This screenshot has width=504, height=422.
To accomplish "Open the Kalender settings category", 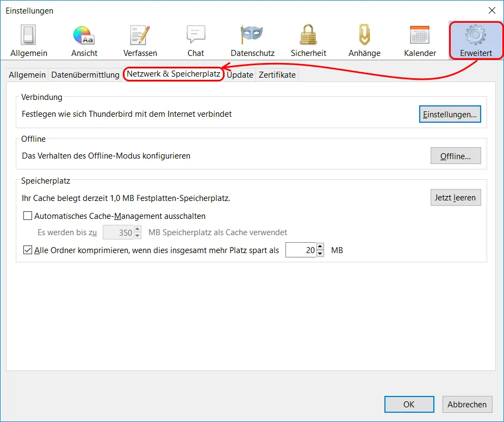I will (420, 41).
